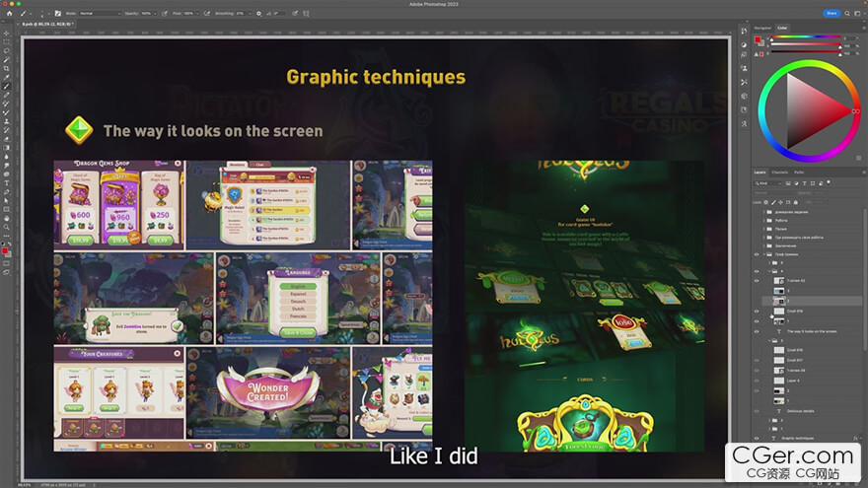Open the blending Mode dropdown
This screenshot has height=488, width=868.
(100, 13)
